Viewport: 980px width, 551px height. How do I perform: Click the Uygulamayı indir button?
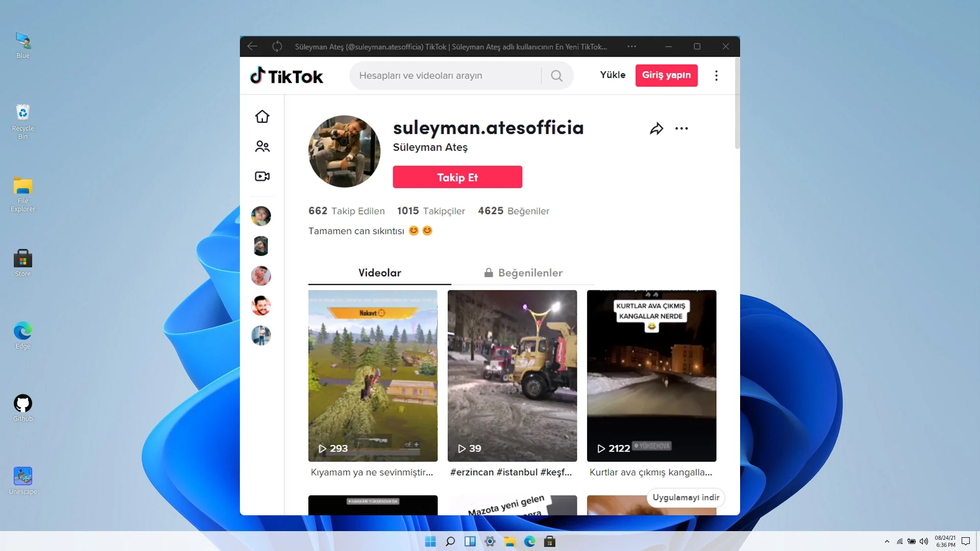click(685, 497)
